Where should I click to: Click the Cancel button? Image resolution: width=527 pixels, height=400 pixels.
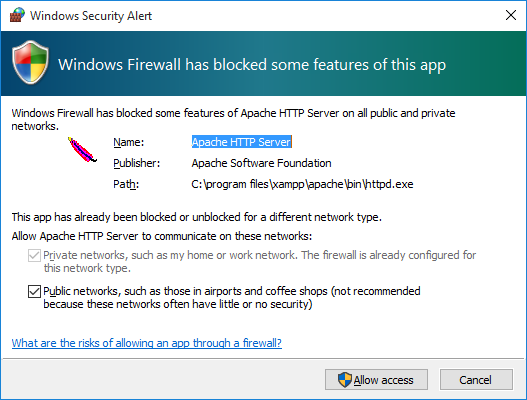click(x=476, y=380)
